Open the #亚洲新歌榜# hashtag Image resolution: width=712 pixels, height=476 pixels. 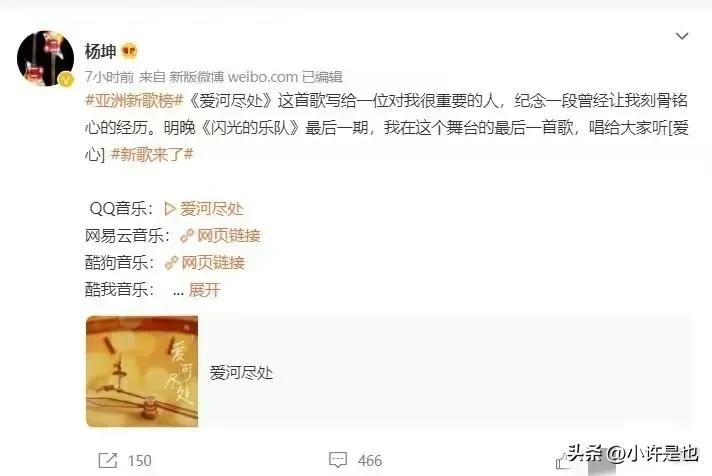click(134, 100)
